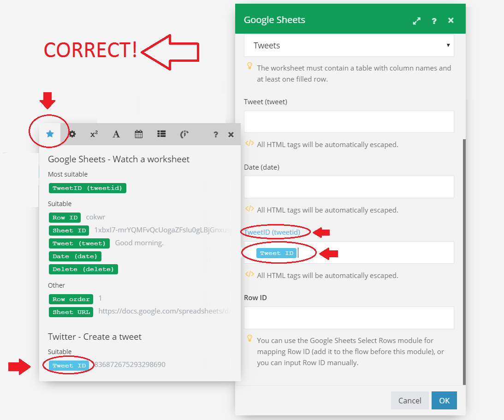Click the TweetID (tweetid) field label
Viewport: 504px width, 420px height.
(x=272, y=232)
